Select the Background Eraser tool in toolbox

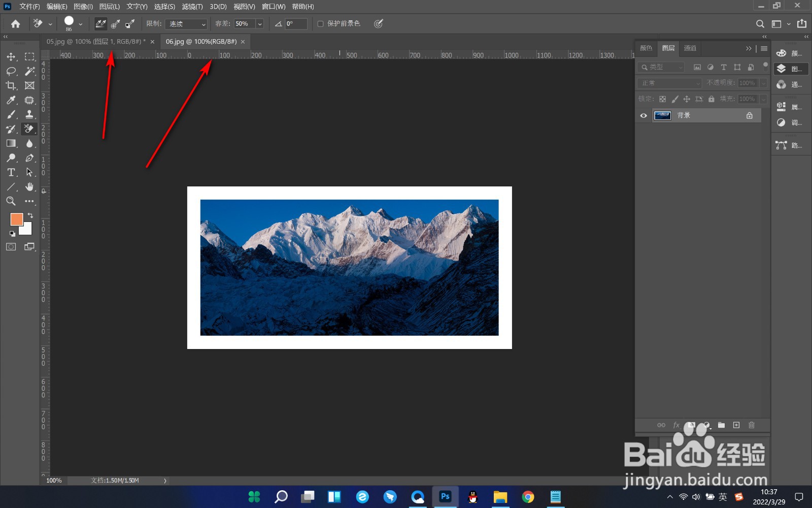point(30,129)
